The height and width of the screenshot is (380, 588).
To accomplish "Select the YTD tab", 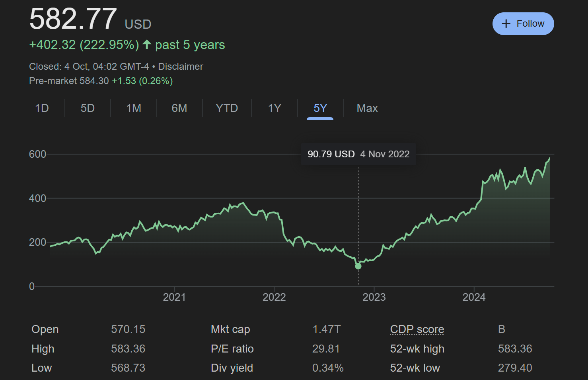I will [x=227, y=108].
